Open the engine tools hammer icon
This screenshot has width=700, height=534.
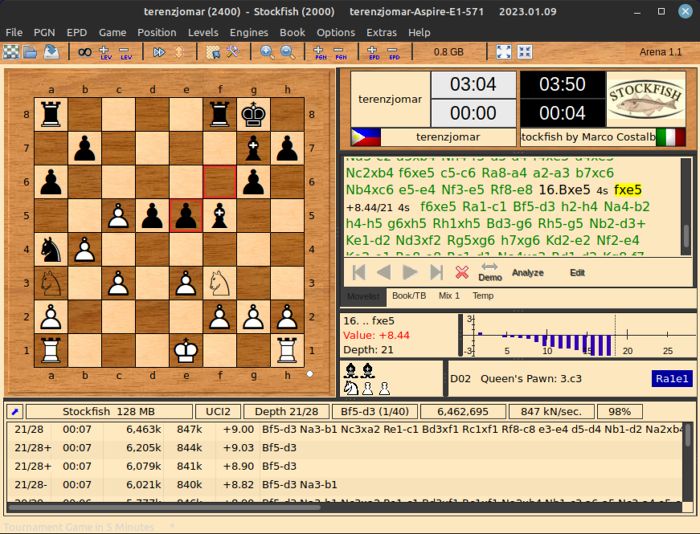point(233,52)
